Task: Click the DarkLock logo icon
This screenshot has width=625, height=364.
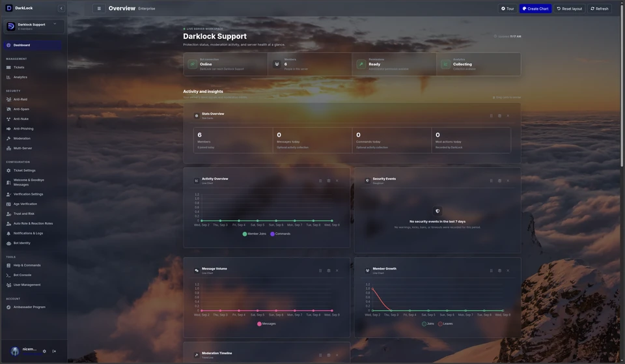Action: pyautogui.click(x=8, y=8)
